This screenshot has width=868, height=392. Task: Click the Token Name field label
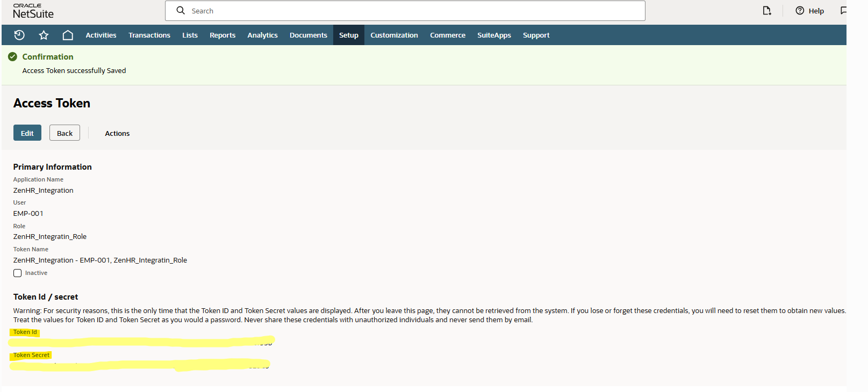tap(31, 249)
